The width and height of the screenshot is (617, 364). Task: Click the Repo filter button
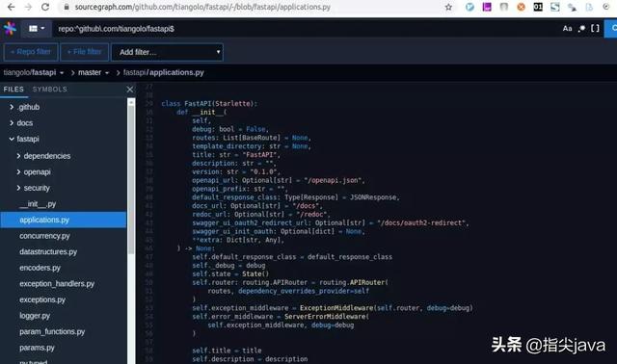[x=31, y=52]
